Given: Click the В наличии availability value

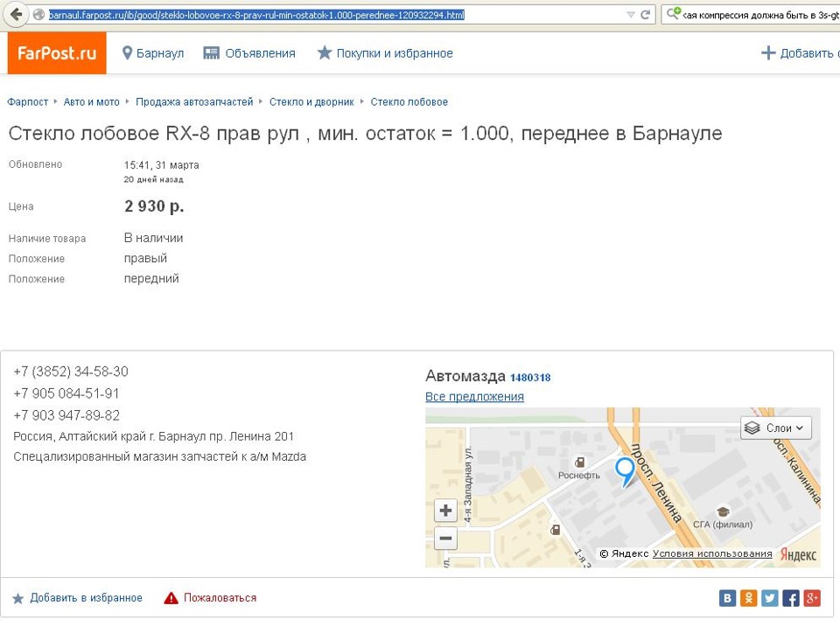Looking at the screenshot, I should (154, 238).
